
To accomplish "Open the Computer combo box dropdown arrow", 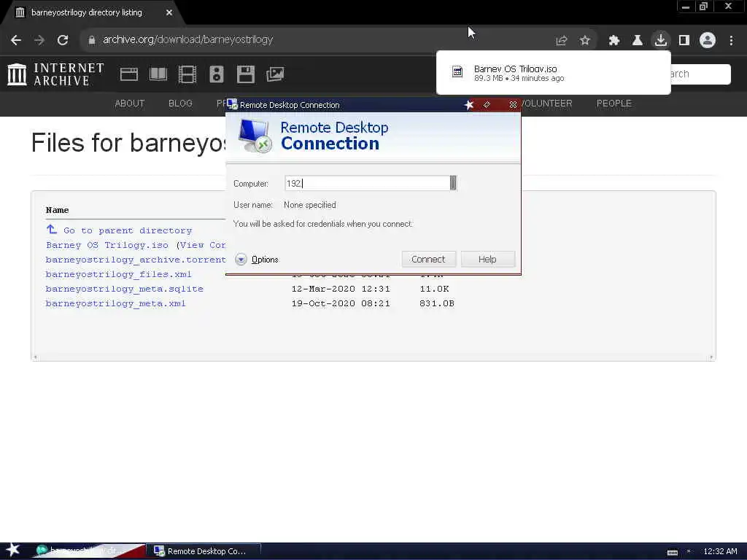I will (452, 183).
